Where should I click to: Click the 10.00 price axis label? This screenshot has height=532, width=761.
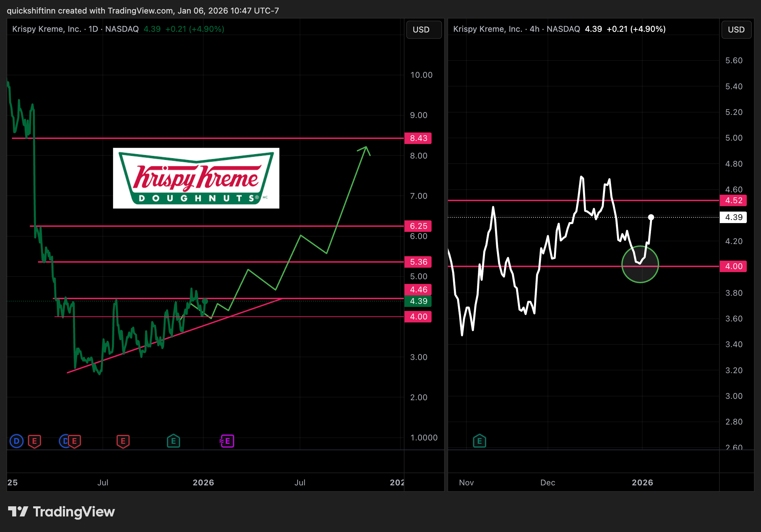point(421,75)
